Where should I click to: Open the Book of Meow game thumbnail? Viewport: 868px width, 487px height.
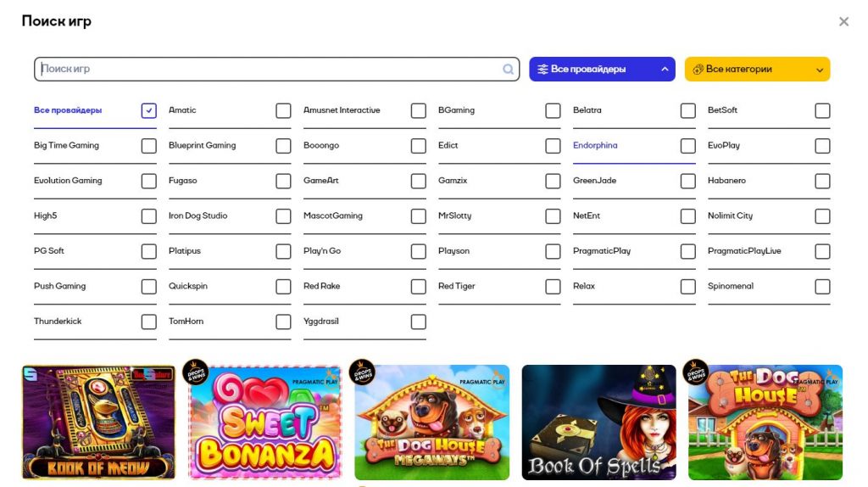(x=98, y=423)
